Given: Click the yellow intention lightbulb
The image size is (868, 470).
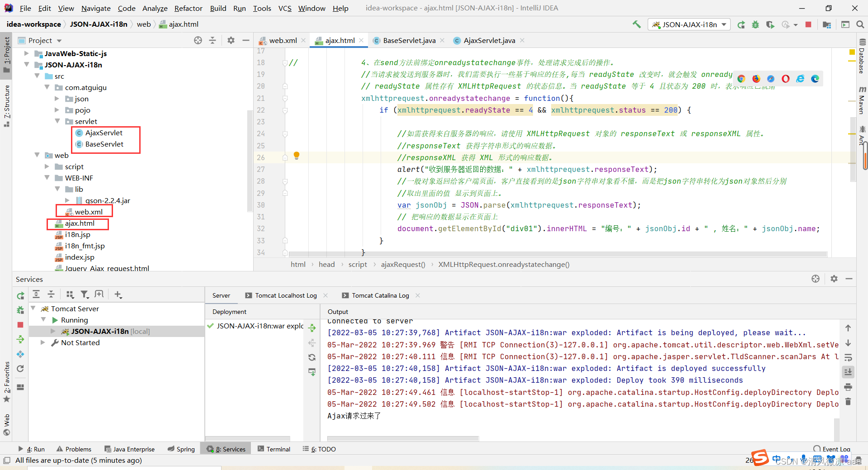Looking at the screenshot, I should [x=297, y=156].
